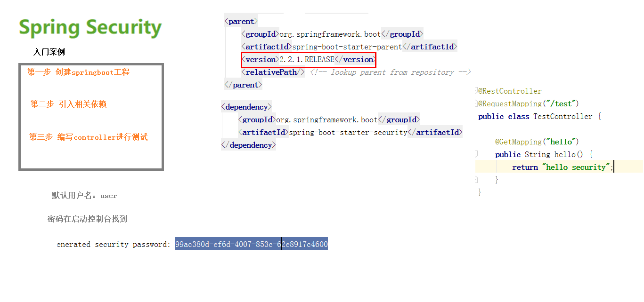Click the Spring Security title
This screenshot has width=644, height=302.
pos(90,28)
